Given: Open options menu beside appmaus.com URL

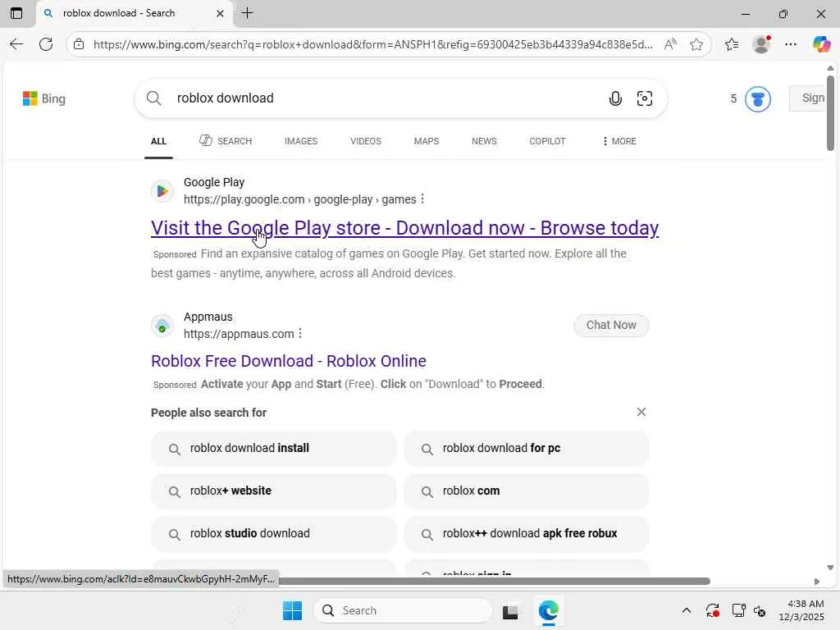Looking at the screenshot, I should [x=300, y=334].
